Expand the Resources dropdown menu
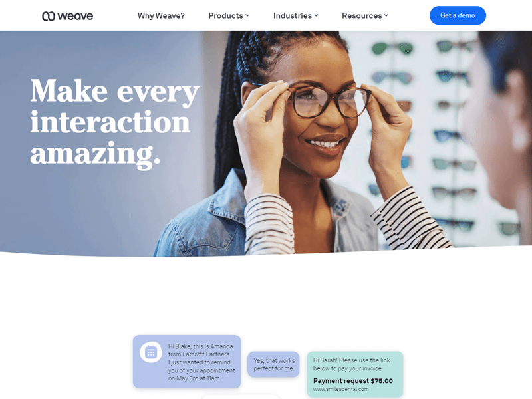This screenshot has height=399, width=532. (x=365, y=15)
